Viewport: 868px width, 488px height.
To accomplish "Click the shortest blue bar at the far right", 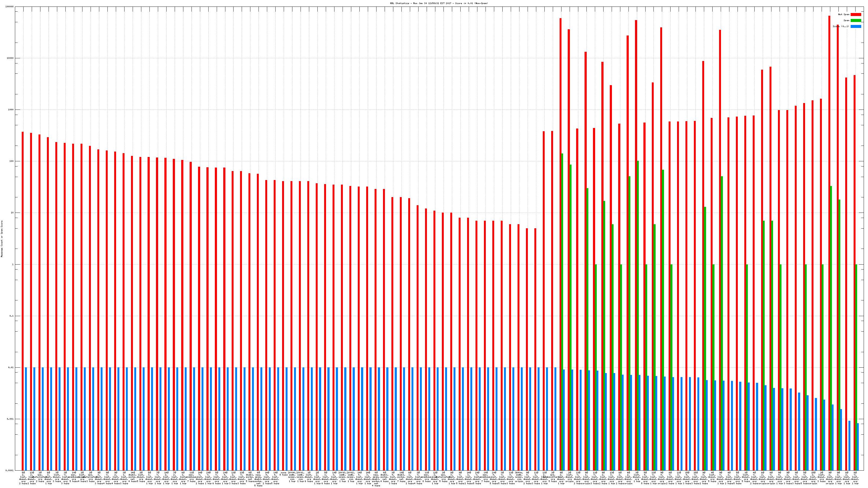I will [857, 447].
